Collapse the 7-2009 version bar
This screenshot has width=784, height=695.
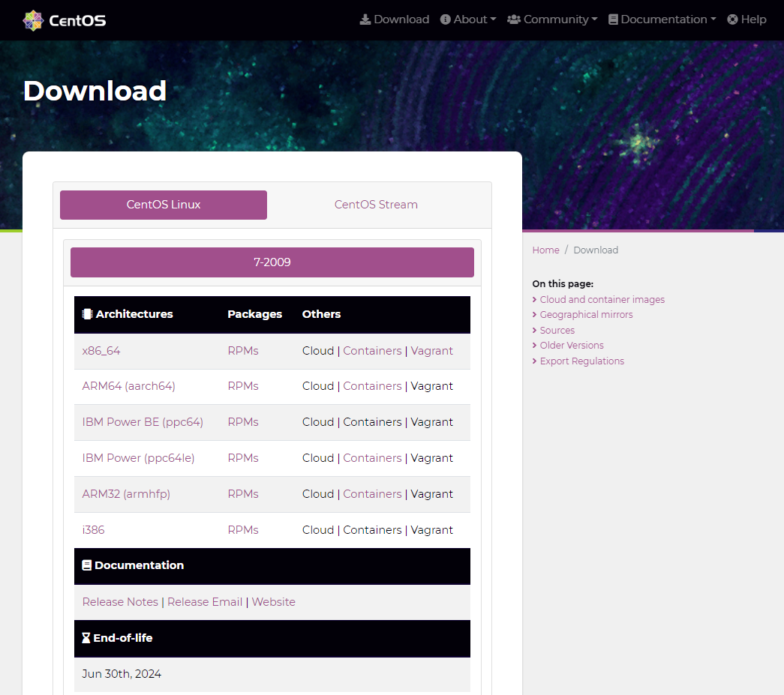(272, 262)
